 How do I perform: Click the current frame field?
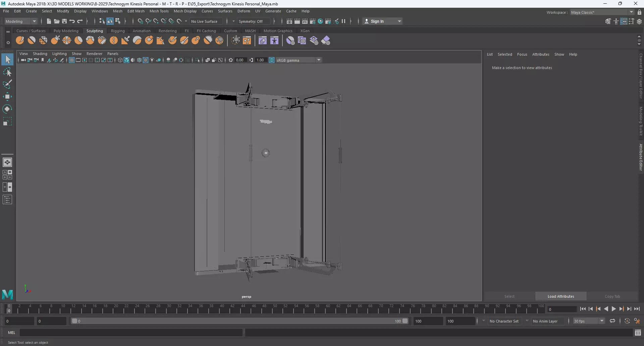(x=562, y=309)
